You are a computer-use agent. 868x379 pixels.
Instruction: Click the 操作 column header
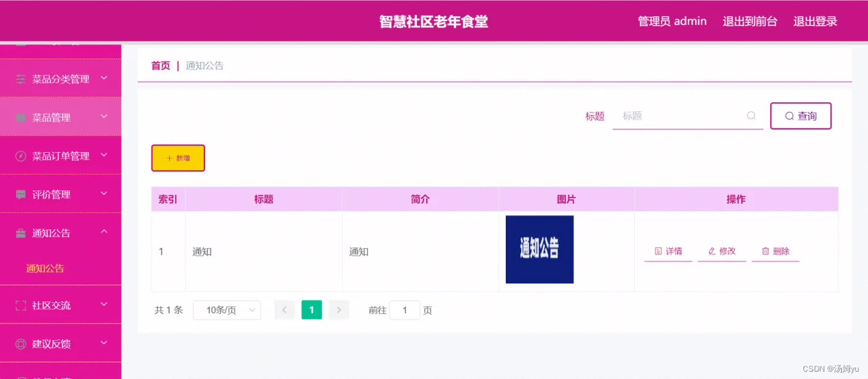(736, 199)
